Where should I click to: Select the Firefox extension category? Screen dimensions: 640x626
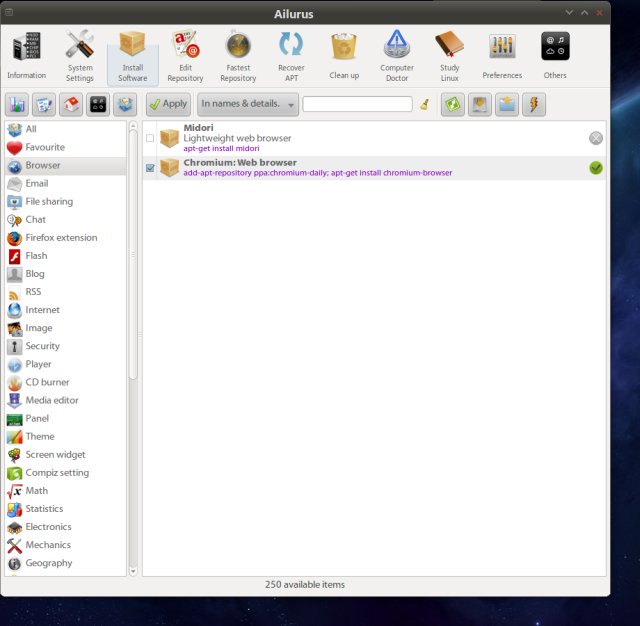tap(61, 238)
